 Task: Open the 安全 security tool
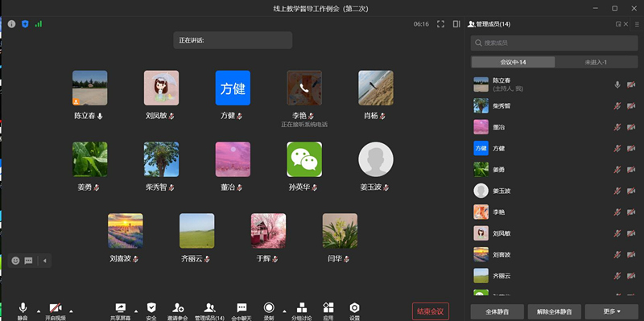(x=151, y=311)
